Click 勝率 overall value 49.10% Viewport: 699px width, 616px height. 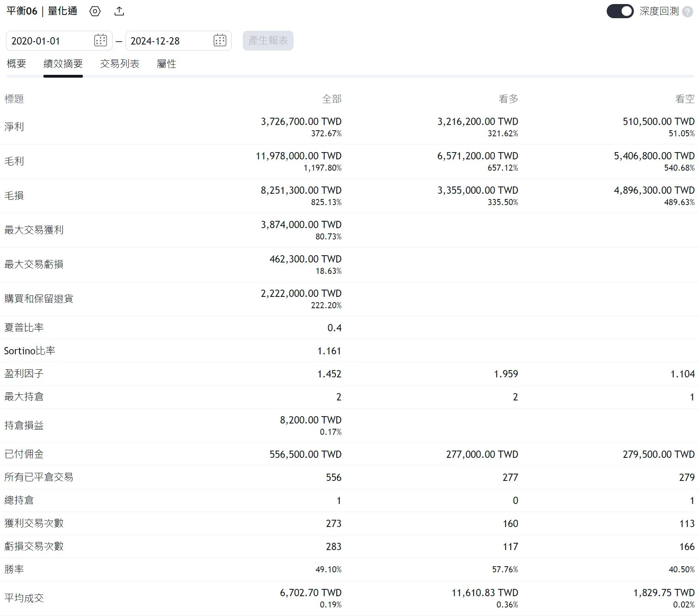coord(329,569)
